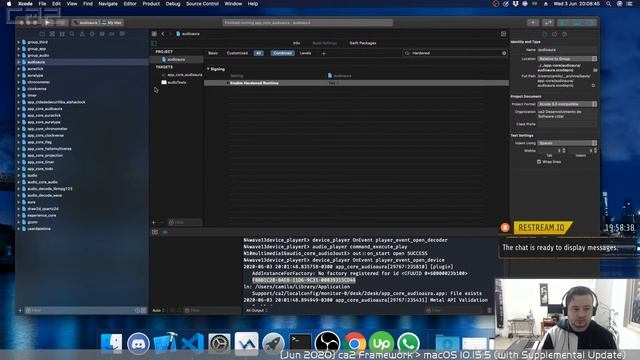Open the Debug navigator icon
The image size is (640, 360).
(x=102, y=34)
